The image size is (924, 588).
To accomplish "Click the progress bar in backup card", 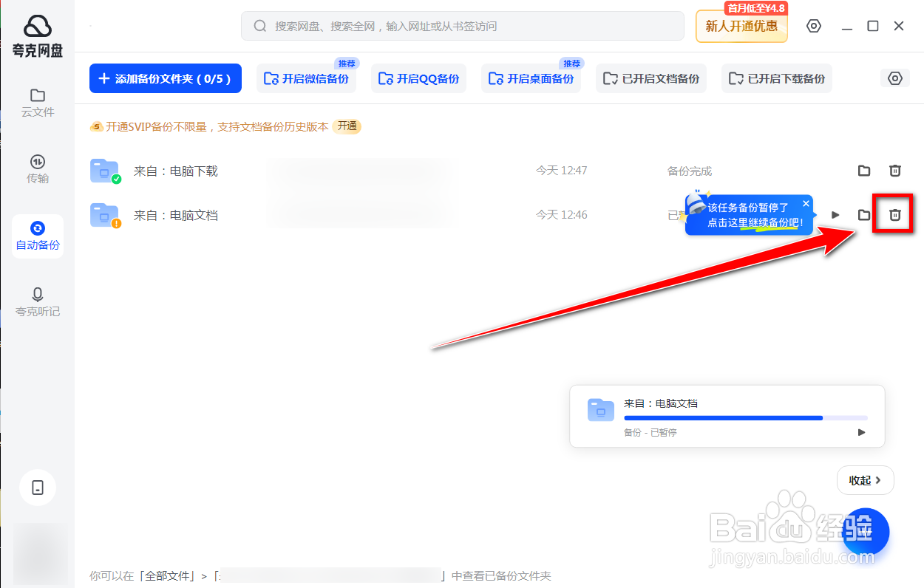I will click(x=746, y=418).
